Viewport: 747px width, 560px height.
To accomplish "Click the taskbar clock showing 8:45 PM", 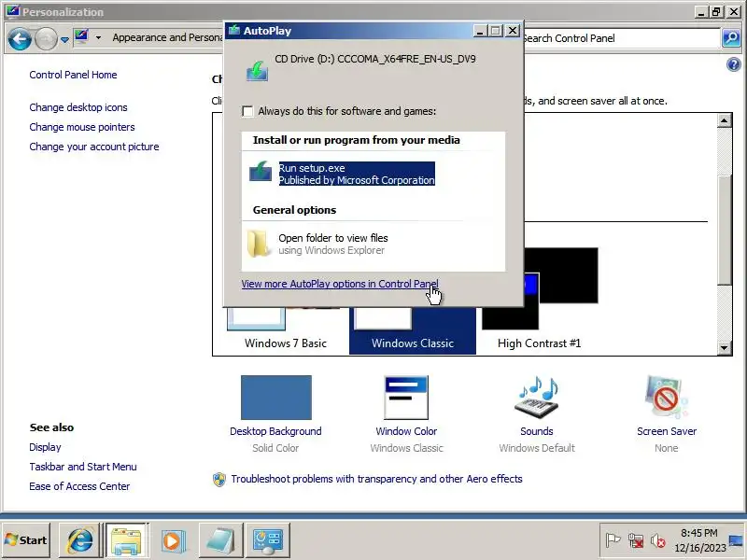I will (x=698, y=540).
